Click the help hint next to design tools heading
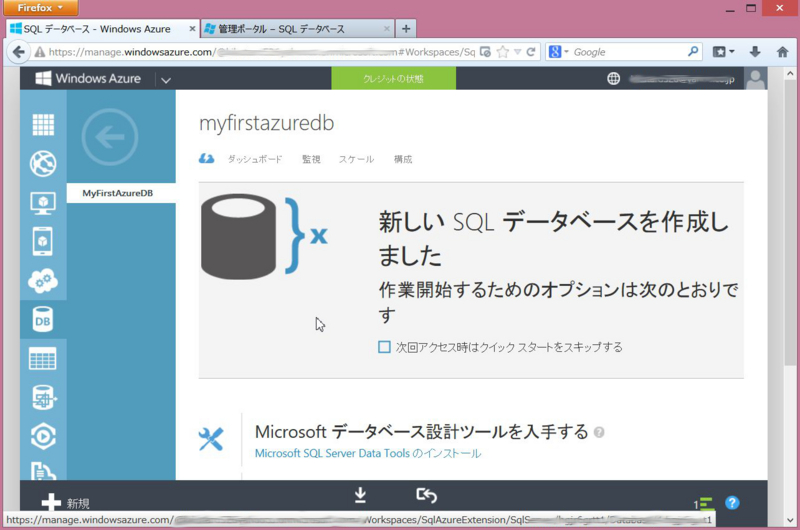This screenshot has width=800, height=530. pos(599,433)
